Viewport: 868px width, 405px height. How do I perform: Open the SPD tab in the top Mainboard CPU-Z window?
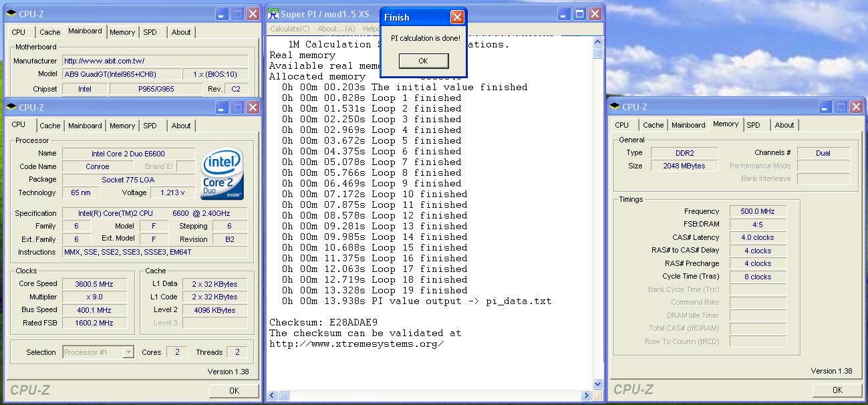(x=150, y=32)
